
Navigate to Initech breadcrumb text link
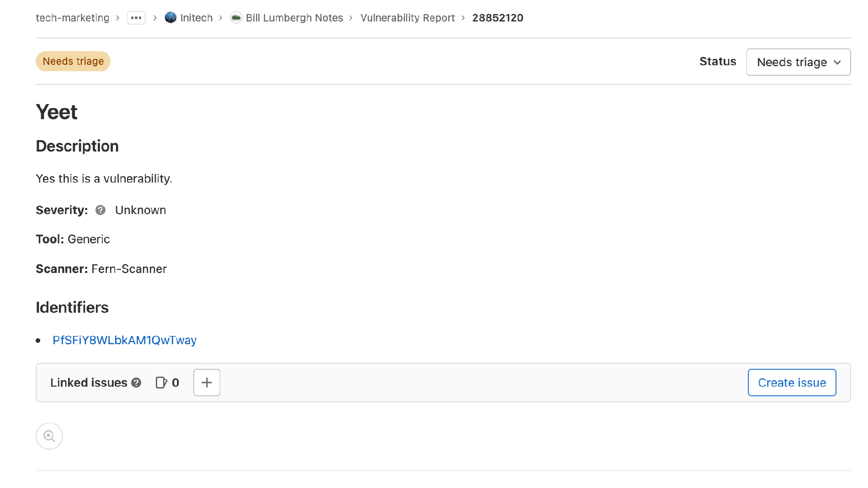tap(196, 18)
